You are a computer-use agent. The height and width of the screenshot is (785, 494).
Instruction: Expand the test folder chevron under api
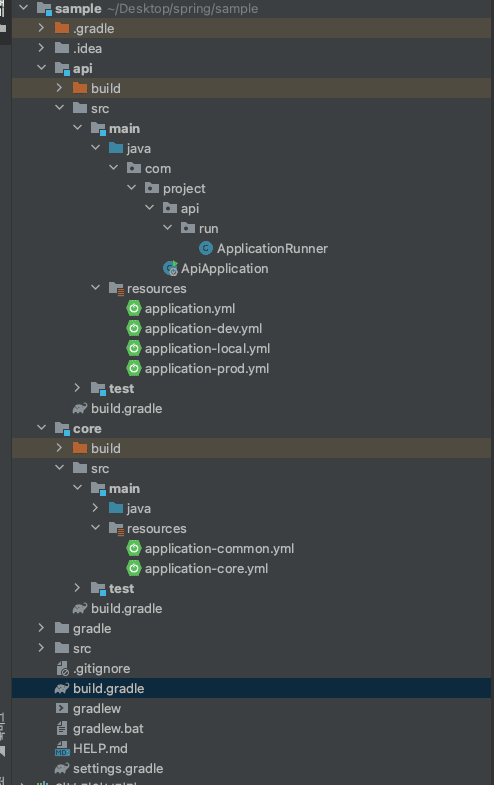tap(78, 388)
